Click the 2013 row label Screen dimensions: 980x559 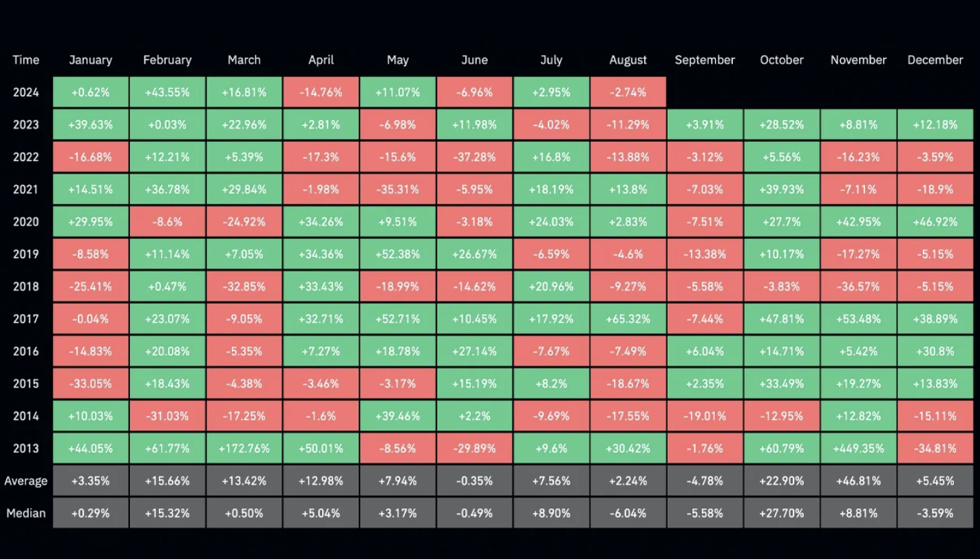[26, 448]
